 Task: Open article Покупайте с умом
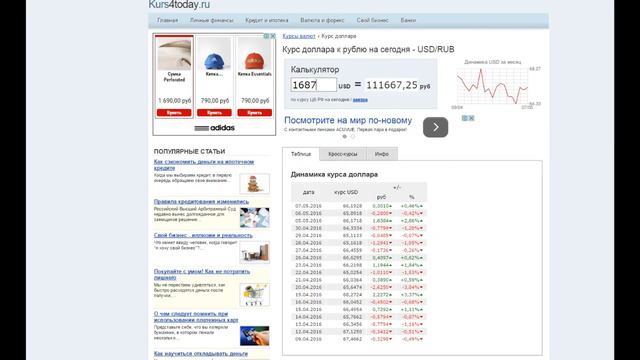tap(202, 274)
